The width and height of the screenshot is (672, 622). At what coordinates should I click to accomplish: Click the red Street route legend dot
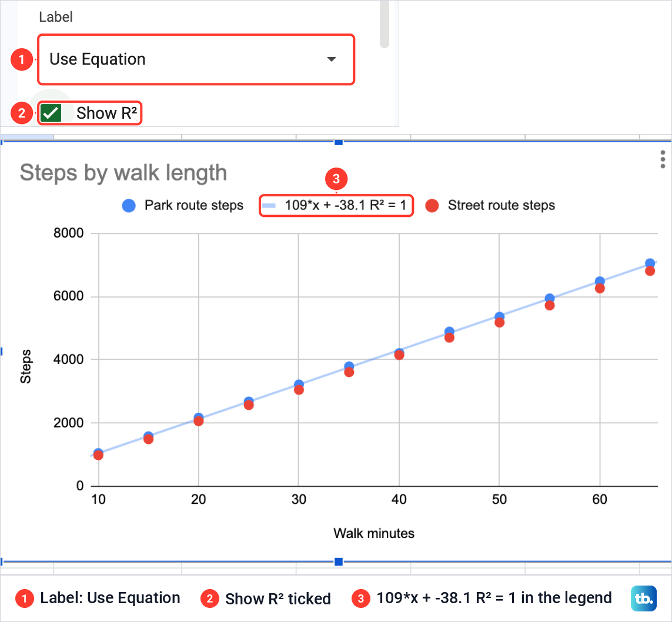[432, 206]
